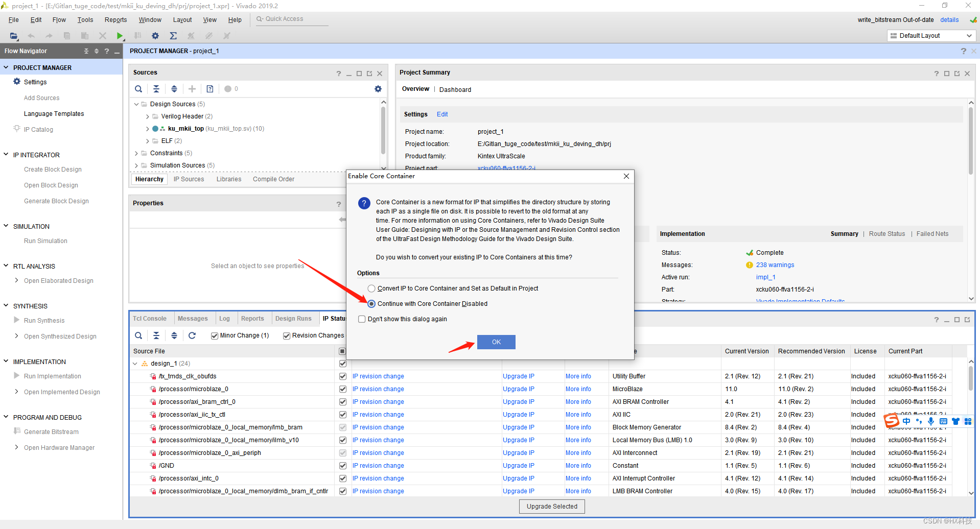Viewport: 980px width, 529px height.
Task: Expand the Verilog Header (2) node
Action: [148, 116]
